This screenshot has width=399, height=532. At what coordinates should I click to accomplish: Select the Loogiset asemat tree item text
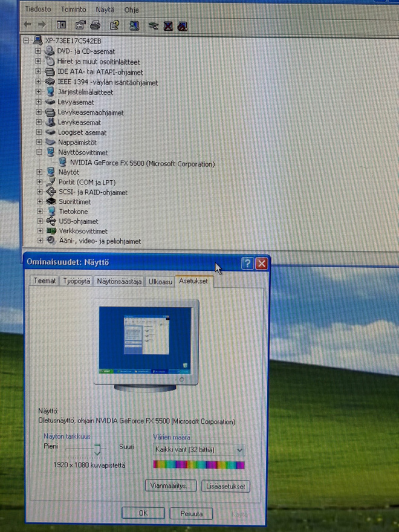[82, 132]
